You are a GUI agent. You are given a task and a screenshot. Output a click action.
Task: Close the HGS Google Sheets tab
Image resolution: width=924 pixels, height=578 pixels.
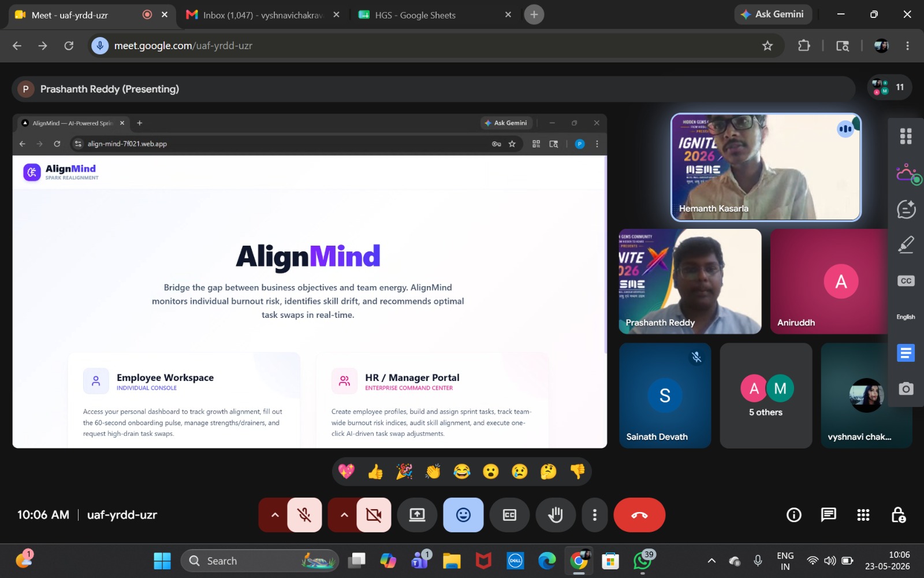[508, 15]
